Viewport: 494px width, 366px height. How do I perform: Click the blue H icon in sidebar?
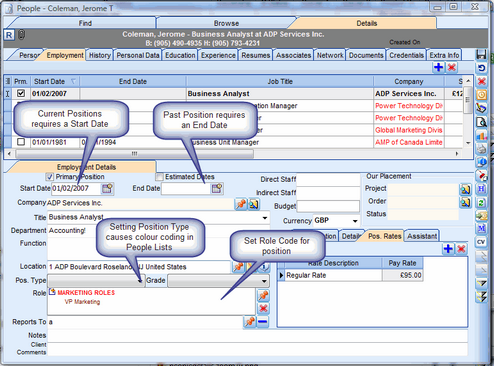coord(481,189)
